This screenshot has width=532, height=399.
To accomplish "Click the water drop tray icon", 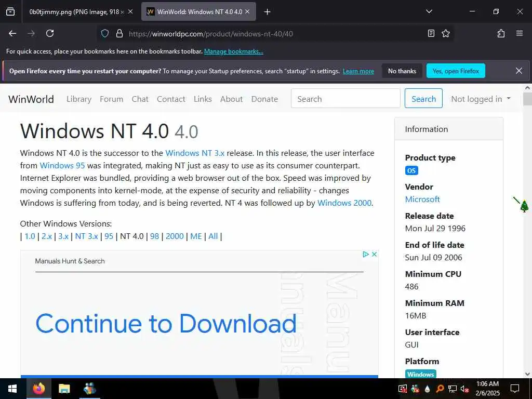I will [428, 389].
